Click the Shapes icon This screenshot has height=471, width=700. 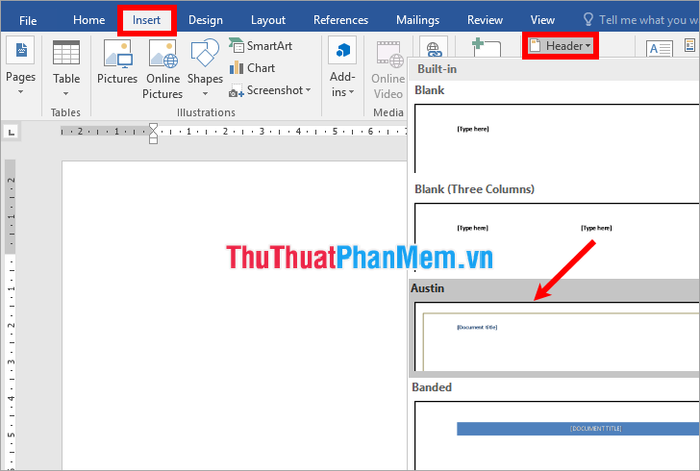pos(205,54)
